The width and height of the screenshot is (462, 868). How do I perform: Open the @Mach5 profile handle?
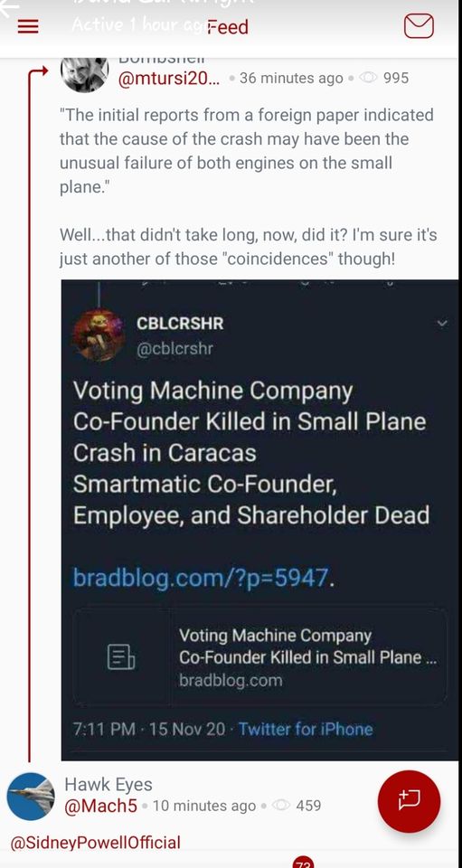100,806
